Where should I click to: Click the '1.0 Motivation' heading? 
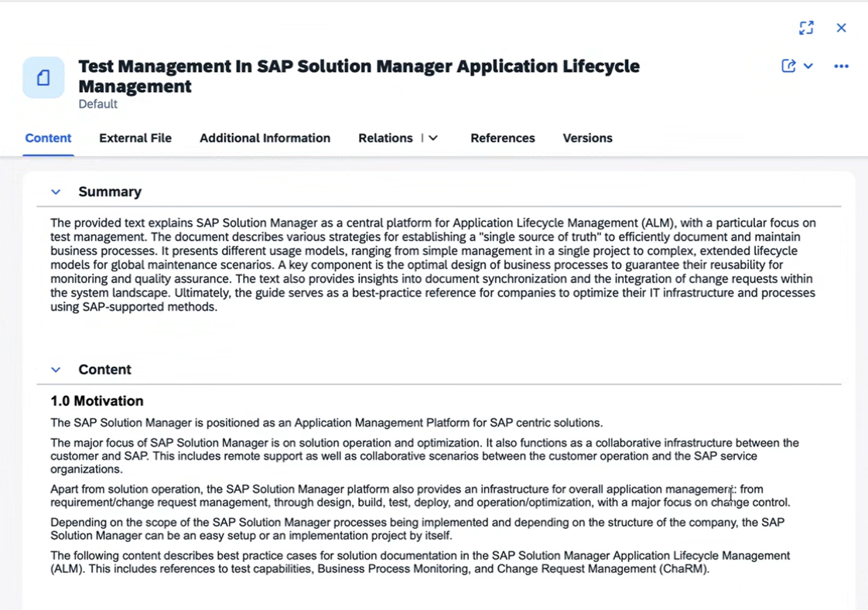(97, 401)
